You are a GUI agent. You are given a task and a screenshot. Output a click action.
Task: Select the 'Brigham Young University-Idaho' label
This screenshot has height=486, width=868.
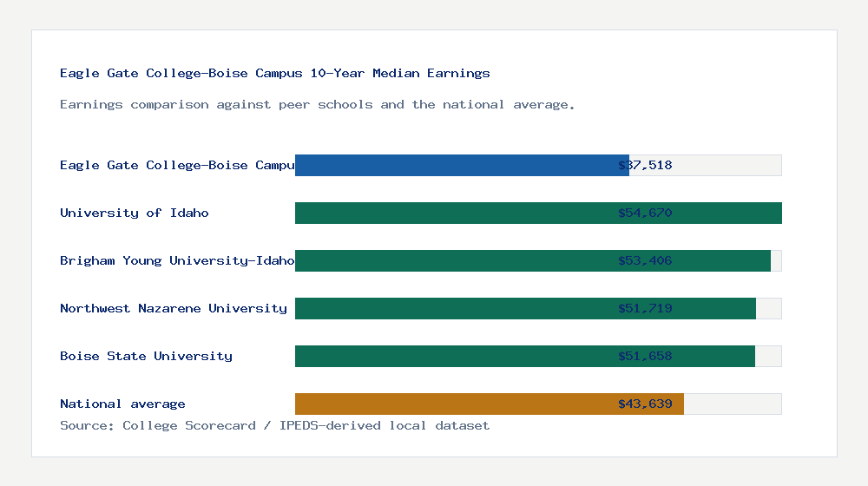point(177,260)
